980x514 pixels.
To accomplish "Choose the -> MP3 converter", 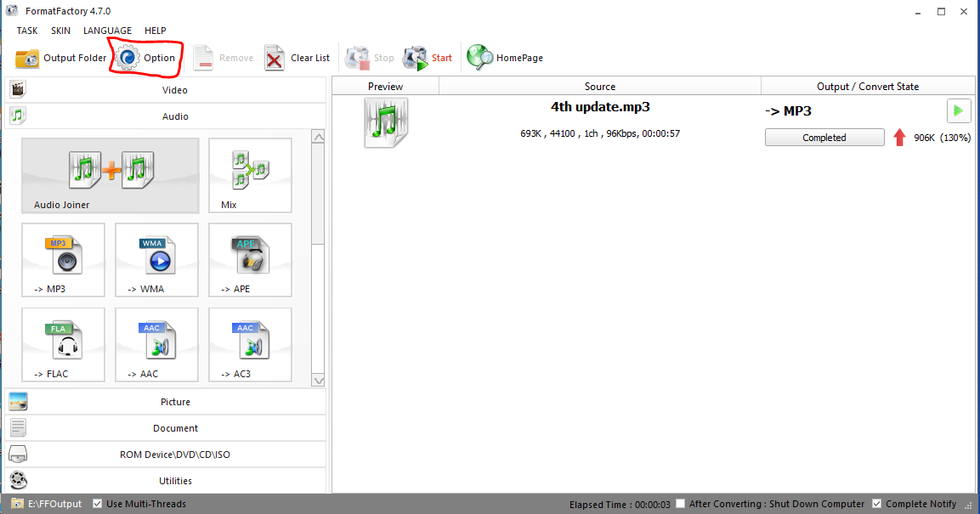I will [63, 260].
